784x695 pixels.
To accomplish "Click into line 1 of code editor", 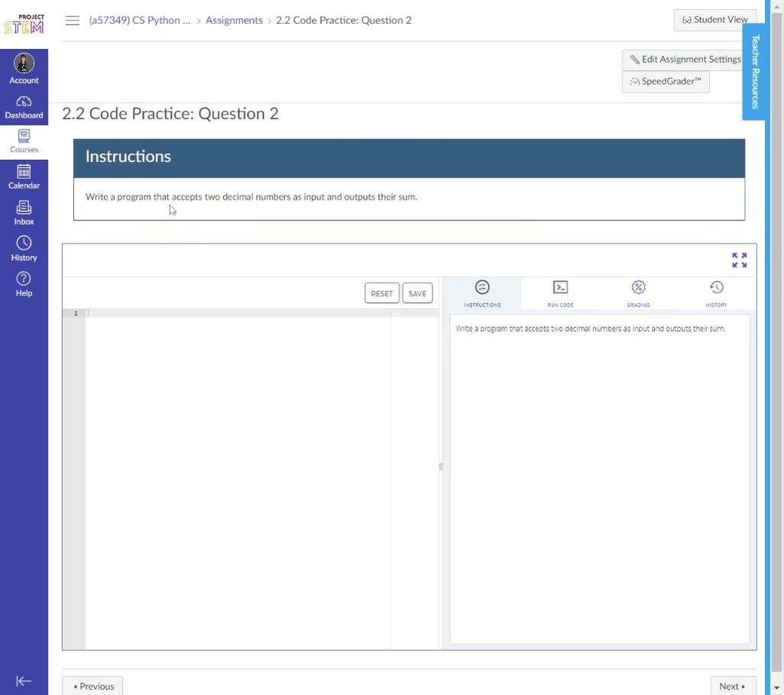I will [263, 313].
